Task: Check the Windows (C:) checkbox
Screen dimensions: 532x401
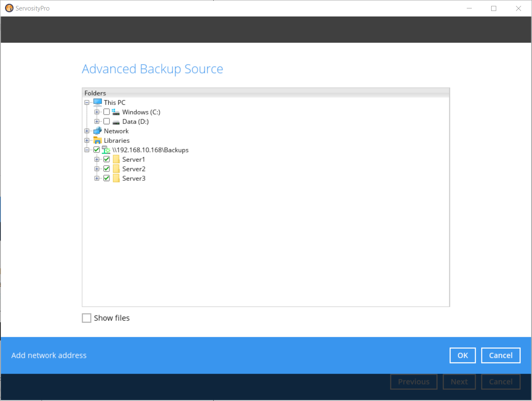Action: (106, 112)
